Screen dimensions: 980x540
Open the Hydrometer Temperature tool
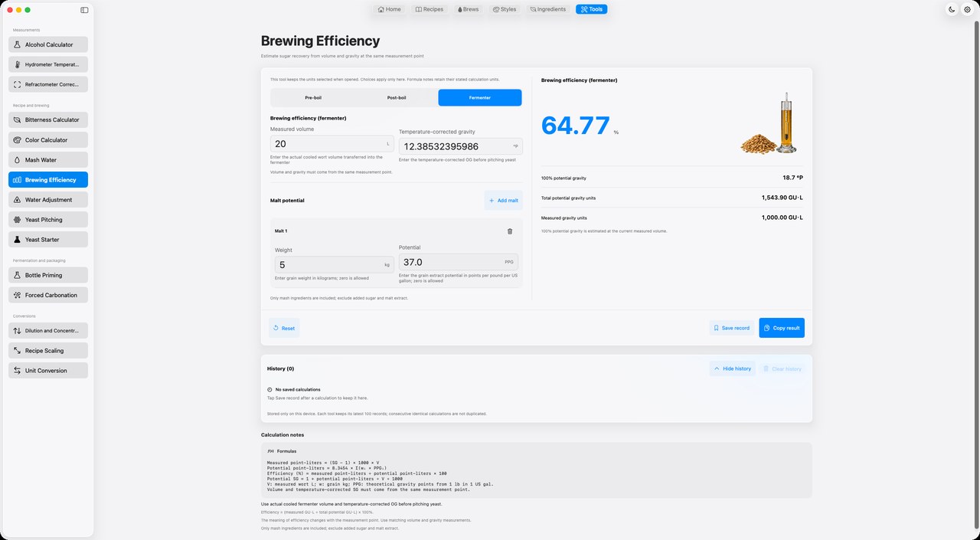click(x=48, y=64)
